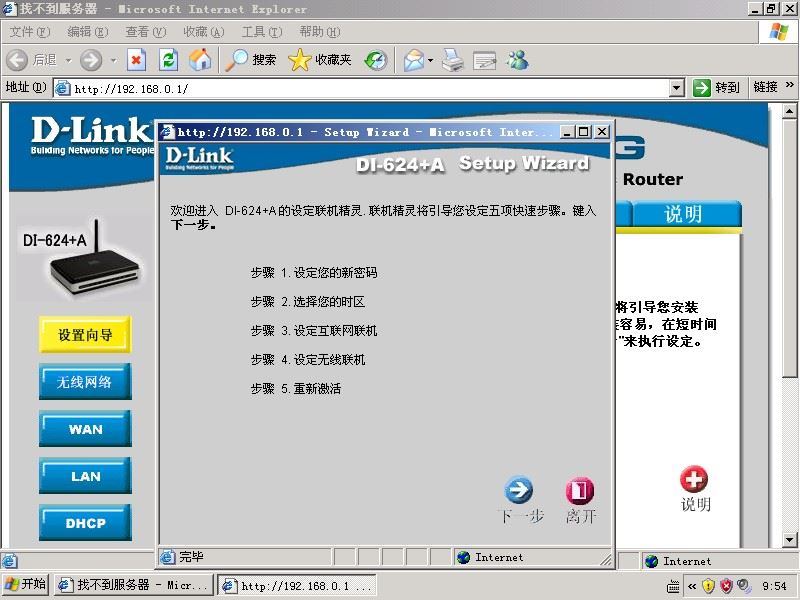Click the Print printer icon
Viewport: 800px width, 600px height.
(453, 60)
